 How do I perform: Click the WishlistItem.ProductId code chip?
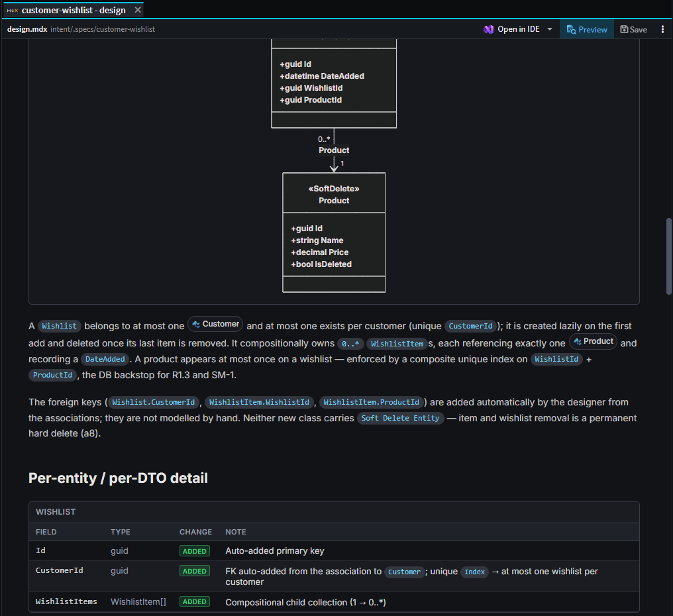tap(371, 402)
